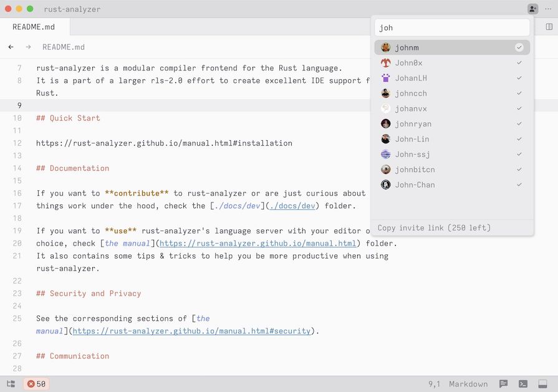Image resolution: width=558 pixels, height=392 pixels.
Task: Open the ellipsis overflow menu in title bar
Action: [548, 9]
